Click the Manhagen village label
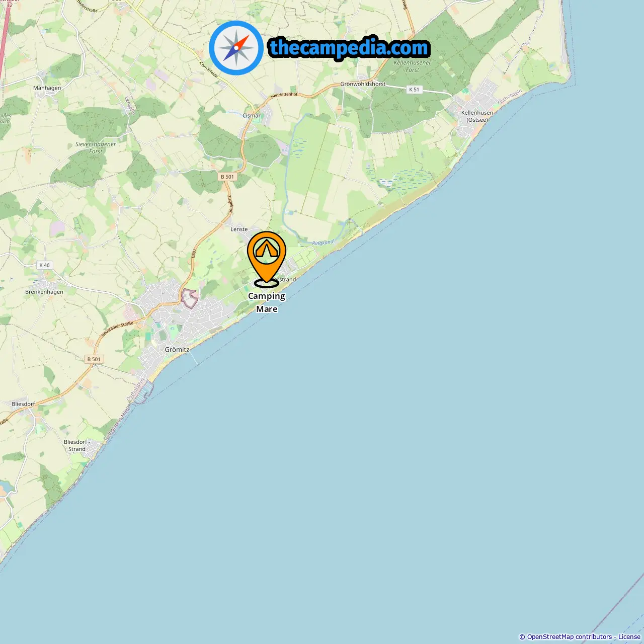Image resolution: width=644 pixels, height=644 pixels. coord(47,88)
